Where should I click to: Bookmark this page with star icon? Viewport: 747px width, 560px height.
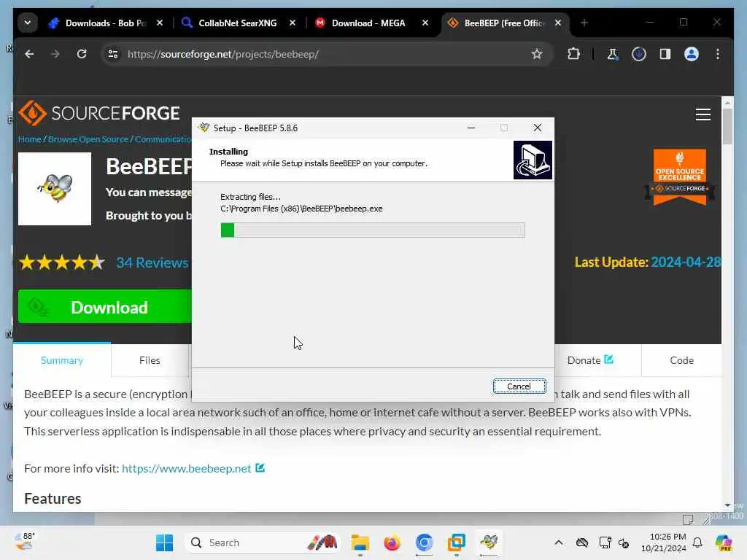coord(537,54)
